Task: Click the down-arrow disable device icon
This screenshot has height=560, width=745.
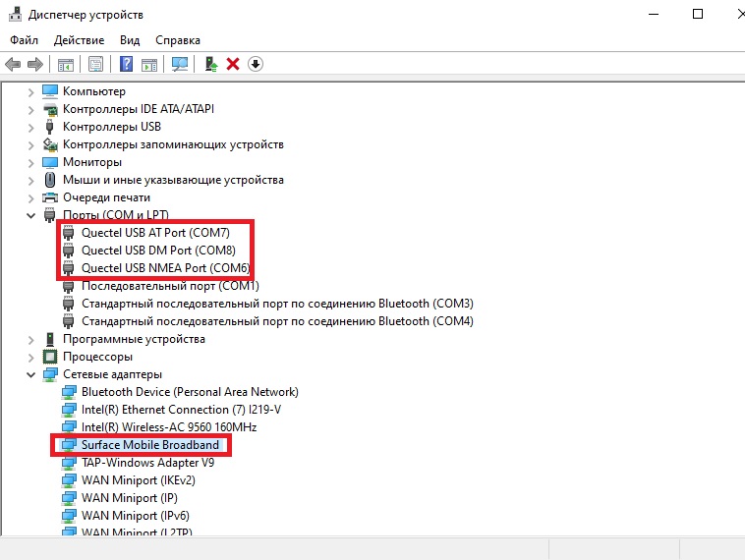Action: point(256,64)
